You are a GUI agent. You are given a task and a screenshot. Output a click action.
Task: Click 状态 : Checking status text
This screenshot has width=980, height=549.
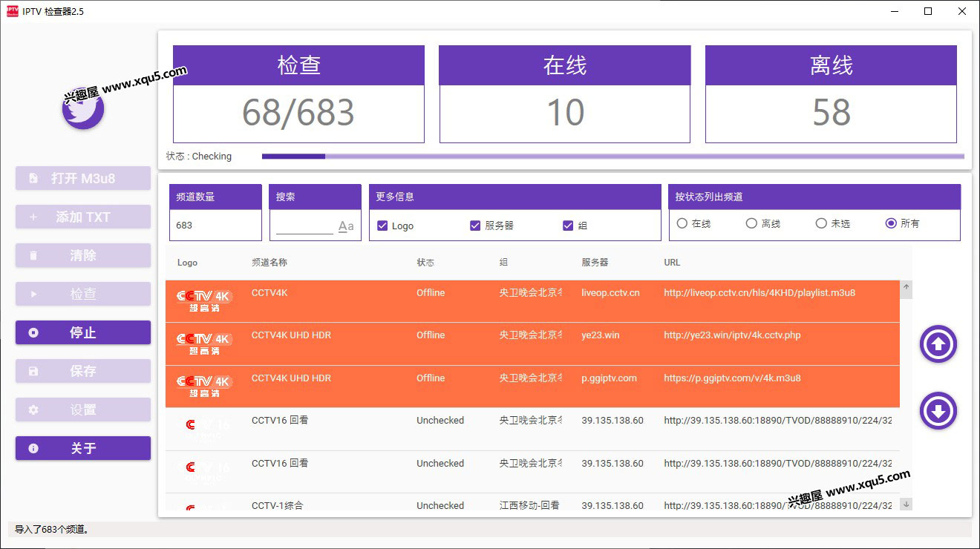tap(199, 157)
